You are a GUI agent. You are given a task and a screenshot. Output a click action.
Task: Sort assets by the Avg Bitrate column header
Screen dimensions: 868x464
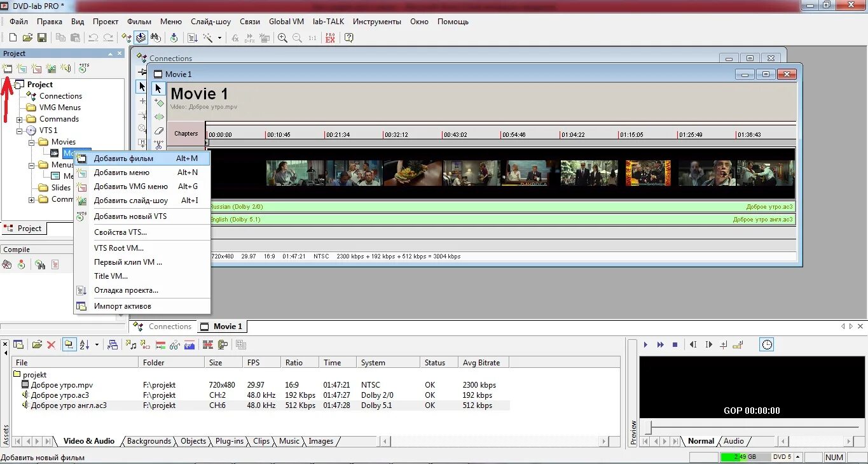(483, 363)
